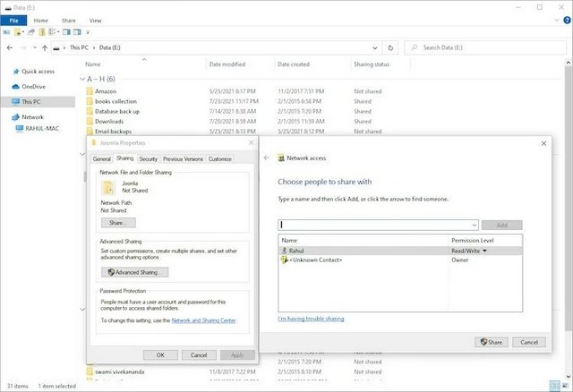Screen dimensions: 573x392
Task: Switch to the Security tab
Action: coord(148,158)
